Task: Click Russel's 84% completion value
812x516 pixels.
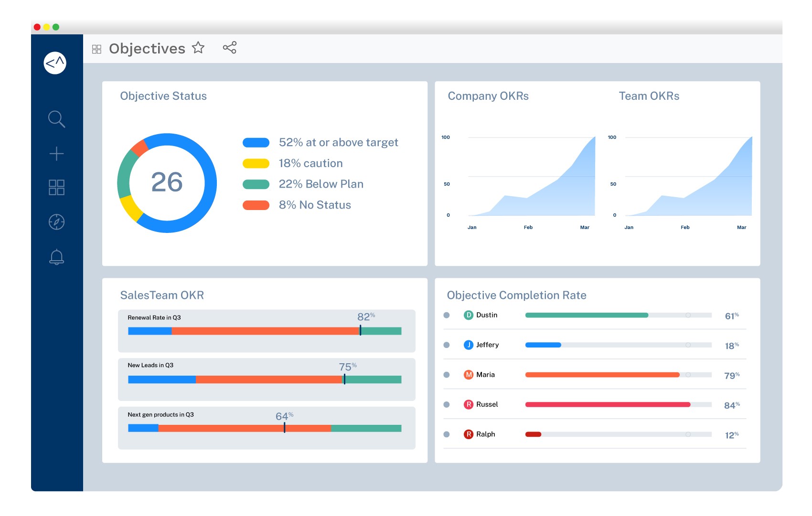Action: coord(732,405)
